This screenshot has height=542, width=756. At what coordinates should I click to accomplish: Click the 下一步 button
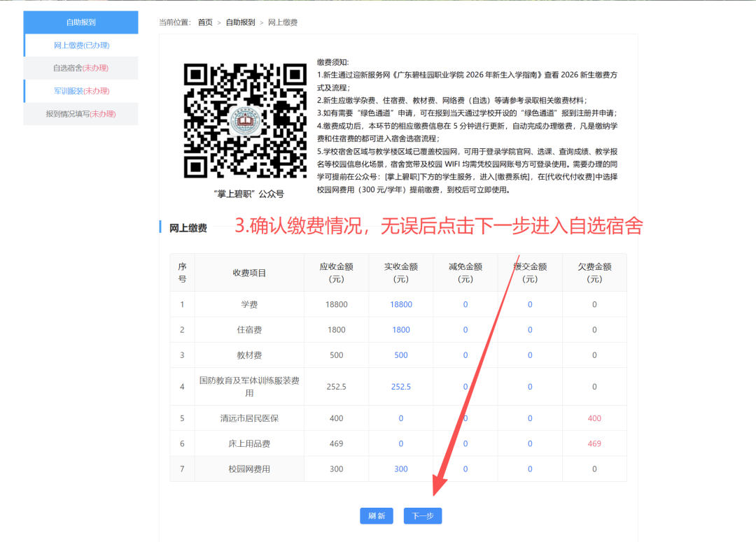coord(423,516)
